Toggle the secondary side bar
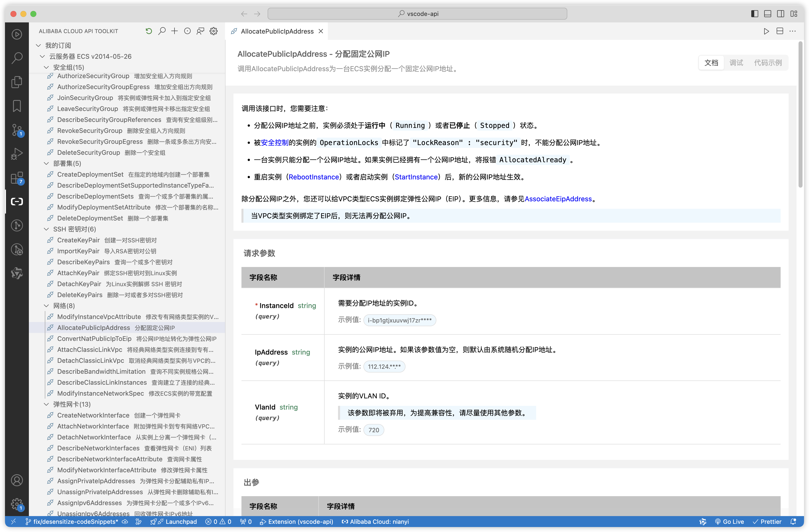 point(780,14)
